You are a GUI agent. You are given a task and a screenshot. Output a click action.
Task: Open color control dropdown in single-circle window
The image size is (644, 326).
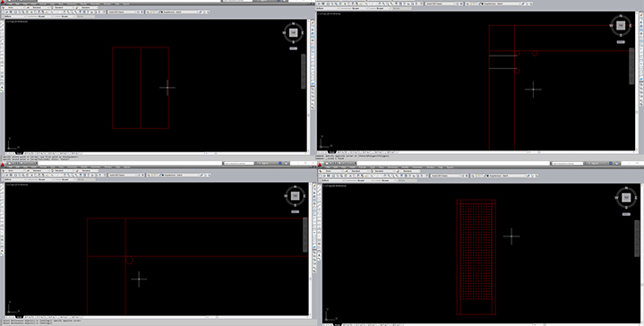14,179
